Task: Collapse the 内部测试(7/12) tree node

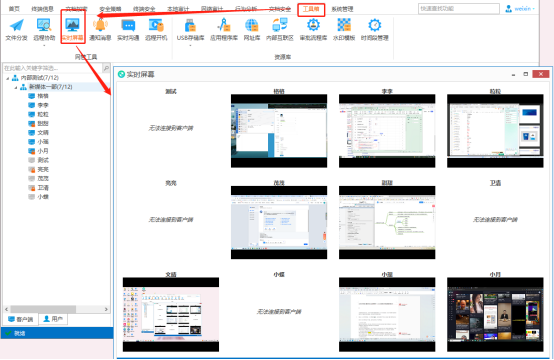Action: (x=7, y=78)
